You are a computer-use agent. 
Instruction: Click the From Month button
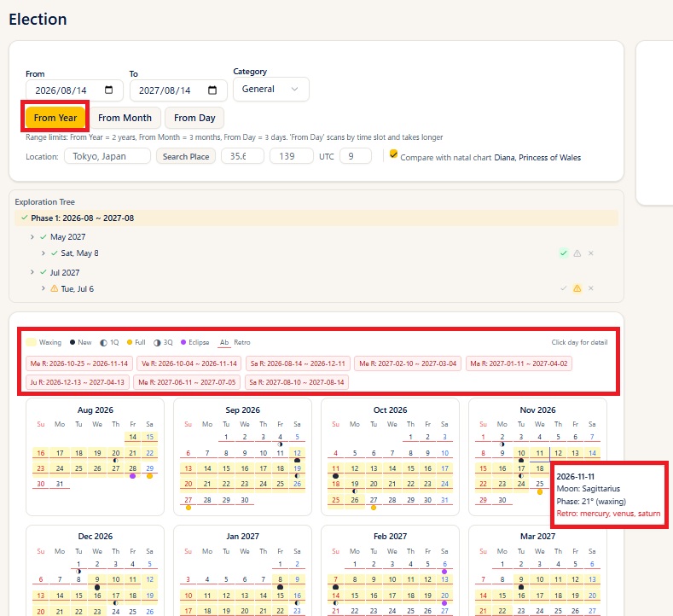(x=125, y=118)
